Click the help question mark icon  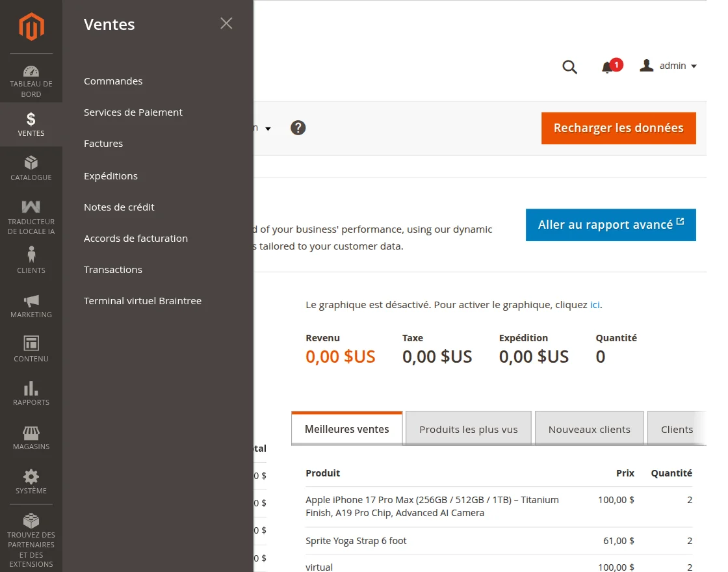[x=298, y=128]
